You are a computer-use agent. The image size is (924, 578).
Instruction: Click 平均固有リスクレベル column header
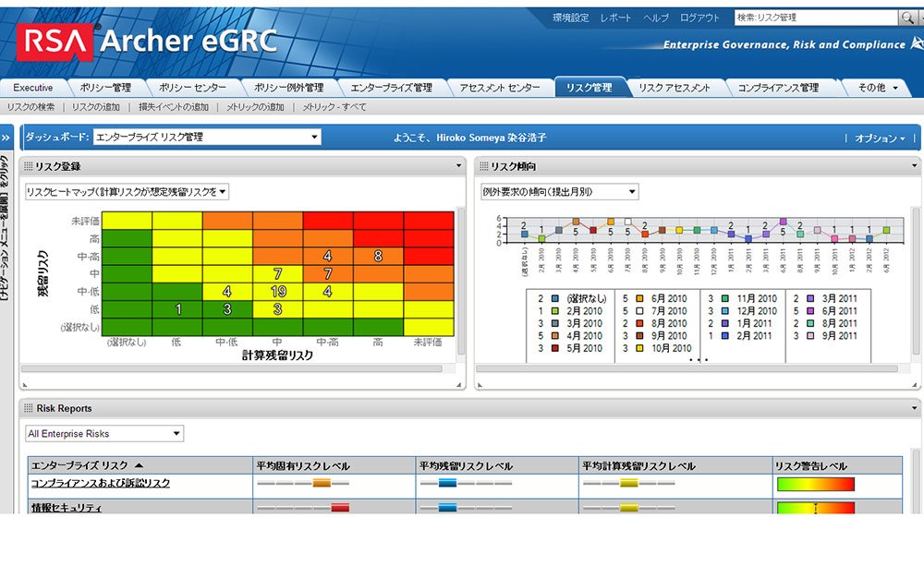click(334, 465)
